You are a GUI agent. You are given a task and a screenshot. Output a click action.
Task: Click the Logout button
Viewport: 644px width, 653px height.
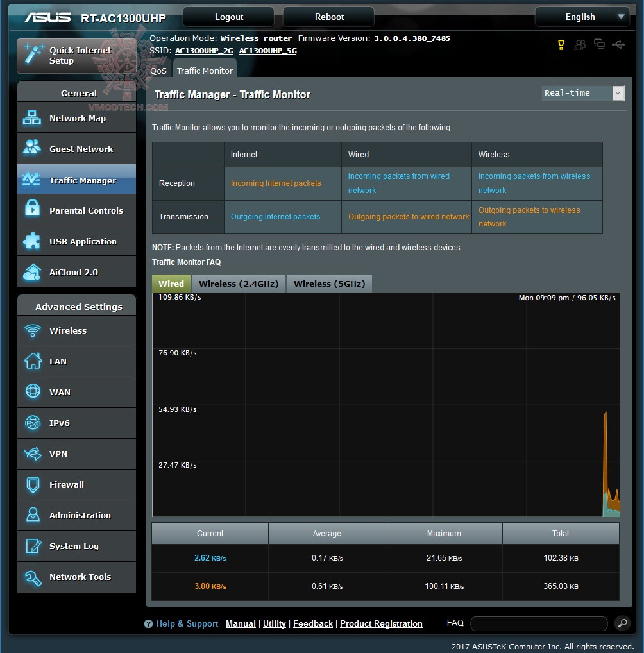point(229,17)
